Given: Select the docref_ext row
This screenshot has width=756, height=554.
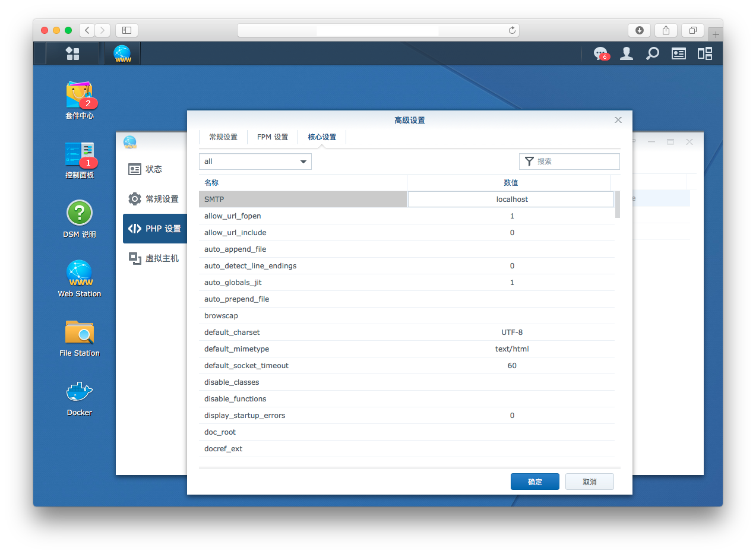Looking at the screenshot, I should click(406, 449).
